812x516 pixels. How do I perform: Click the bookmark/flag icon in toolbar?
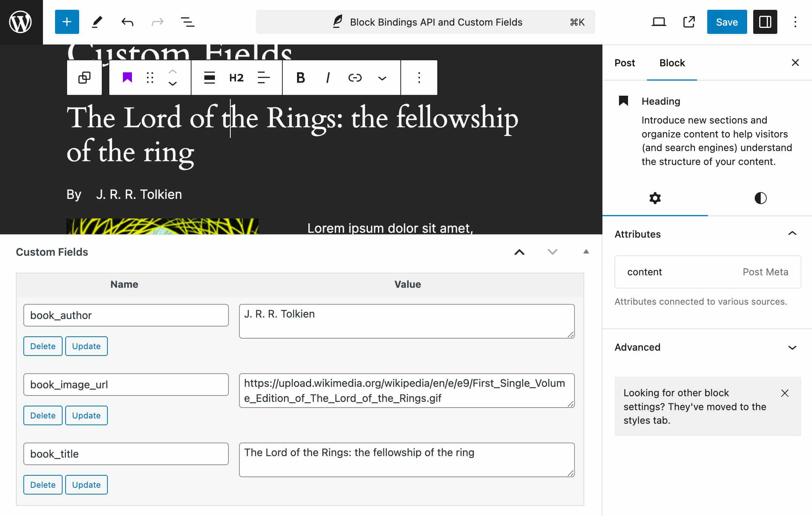[127, 78]
